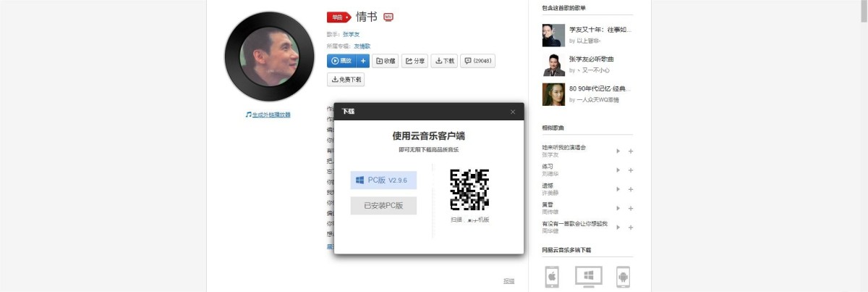Download the PC版 V2.9.6 client
The width and height of the screenshot is (868, 292).
[x=383, y=180]
